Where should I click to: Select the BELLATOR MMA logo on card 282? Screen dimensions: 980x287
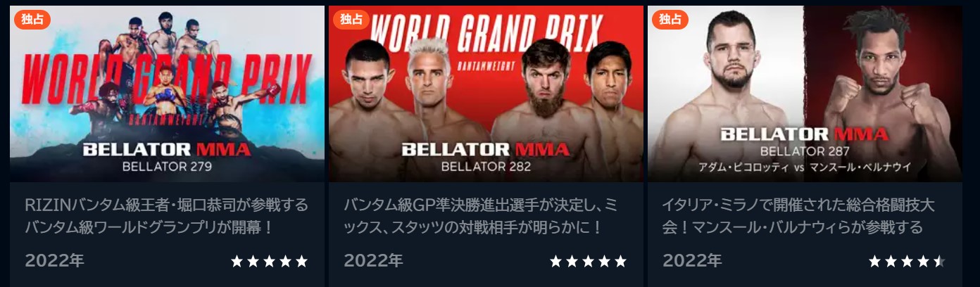486,149
